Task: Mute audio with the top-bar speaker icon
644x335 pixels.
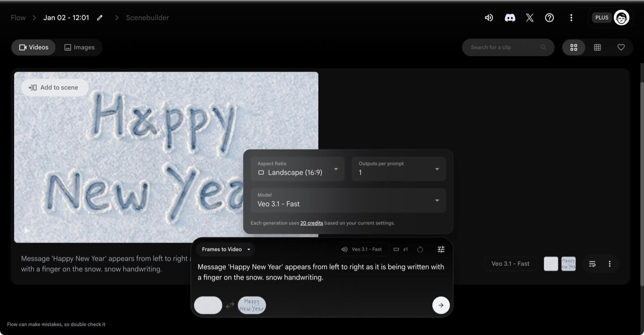Action: 488,17
